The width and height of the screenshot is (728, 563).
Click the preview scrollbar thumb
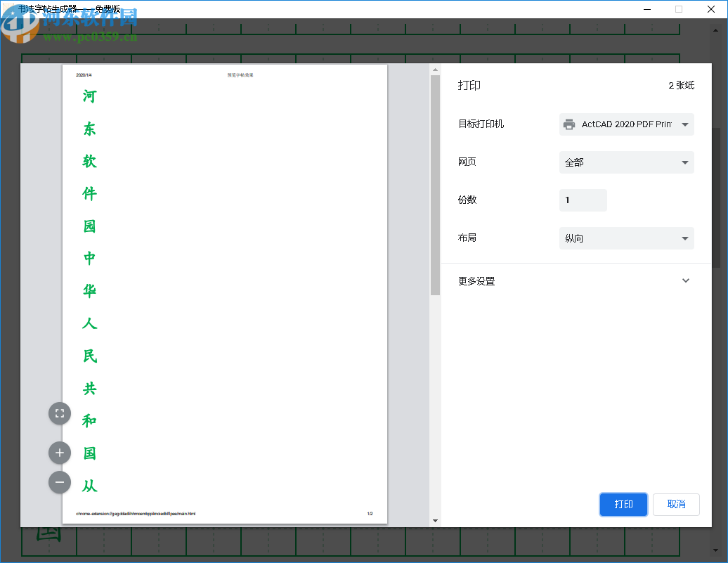coord(435,185)
